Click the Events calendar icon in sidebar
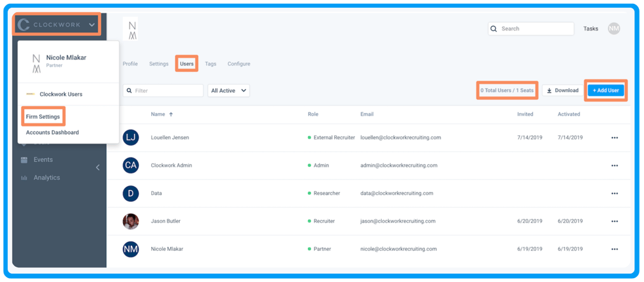Screen dimensions: 644x282 click(24, 160)
